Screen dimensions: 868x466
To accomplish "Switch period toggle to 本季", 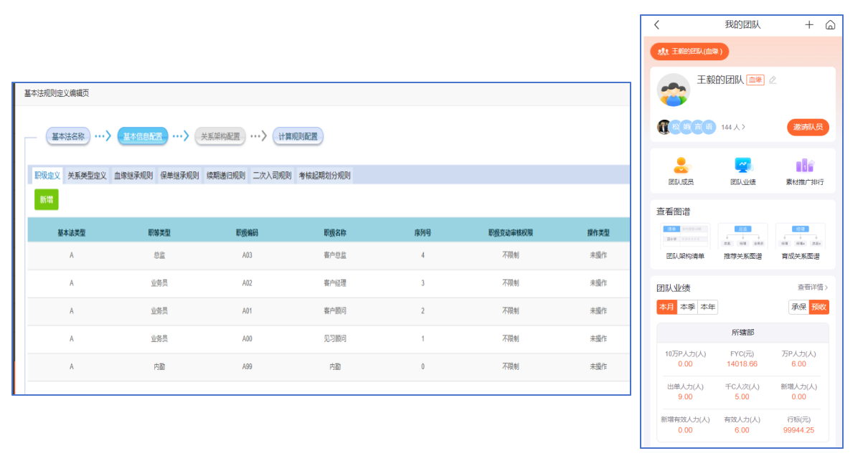I will pos(687,308).
